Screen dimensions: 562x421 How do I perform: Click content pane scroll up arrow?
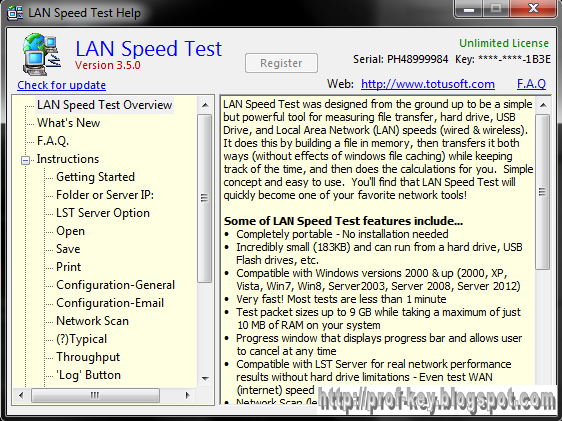click(x=543, y=105)
